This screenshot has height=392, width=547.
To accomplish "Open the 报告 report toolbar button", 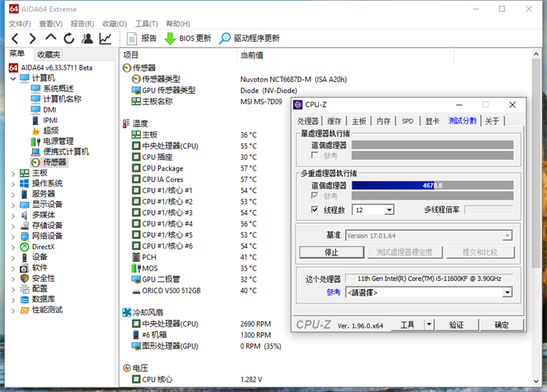I will (142, 38).
